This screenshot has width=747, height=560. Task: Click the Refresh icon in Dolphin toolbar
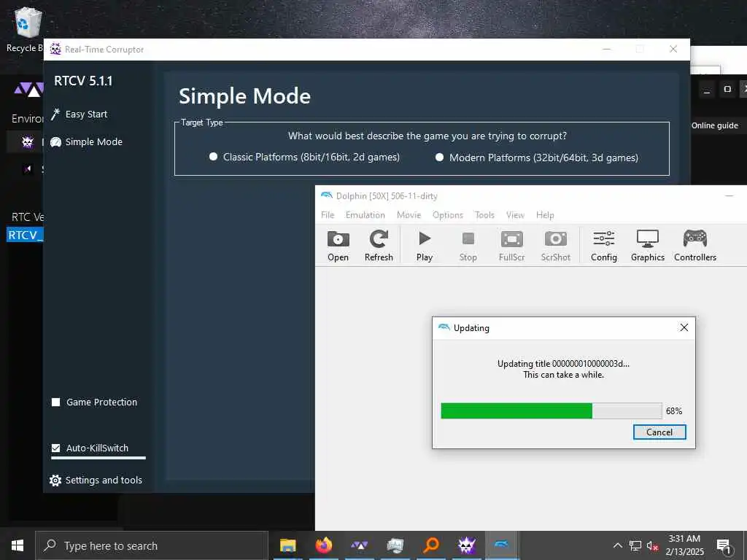click(379, 245)
